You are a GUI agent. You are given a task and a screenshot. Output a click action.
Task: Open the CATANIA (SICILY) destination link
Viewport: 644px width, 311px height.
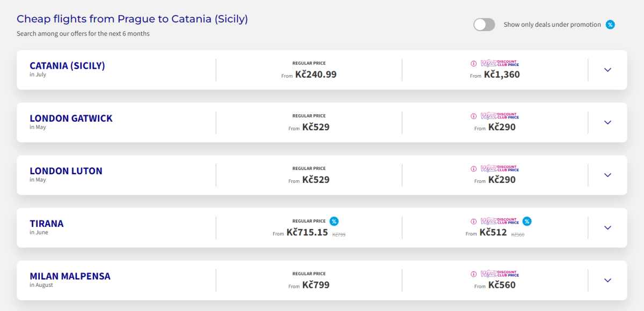coord(67,66)
